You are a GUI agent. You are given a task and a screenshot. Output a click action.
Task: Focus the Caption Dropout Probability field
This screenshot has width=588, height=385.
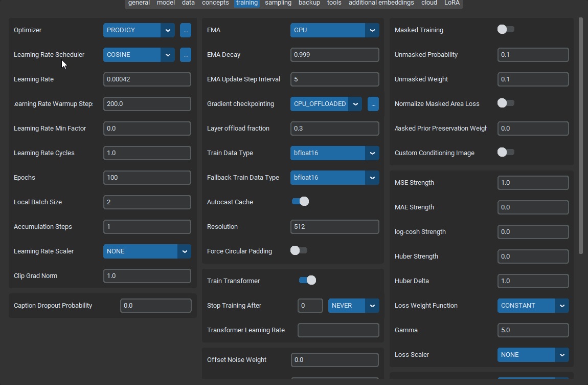click(155, 306)
